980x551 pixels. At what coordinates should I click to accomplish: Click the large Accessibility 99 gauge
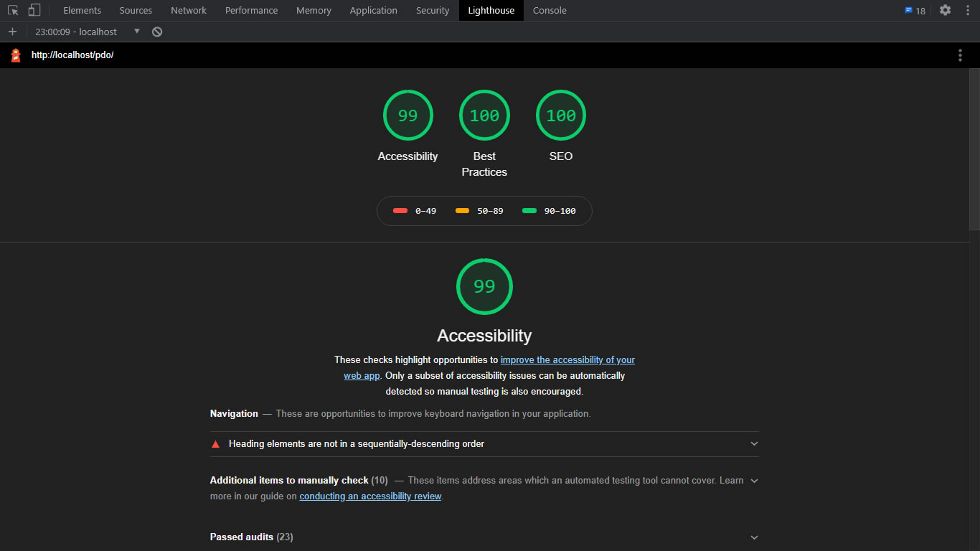pyautogui.click(x=484, y=286)
